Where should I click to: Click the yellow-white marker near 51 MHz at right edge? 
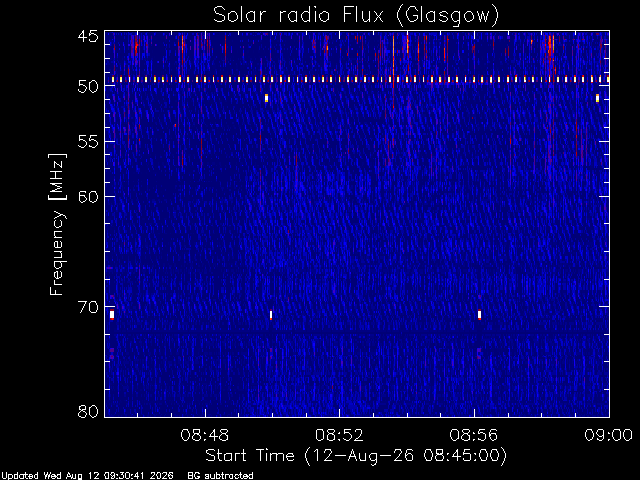click(x=597, y=98)
